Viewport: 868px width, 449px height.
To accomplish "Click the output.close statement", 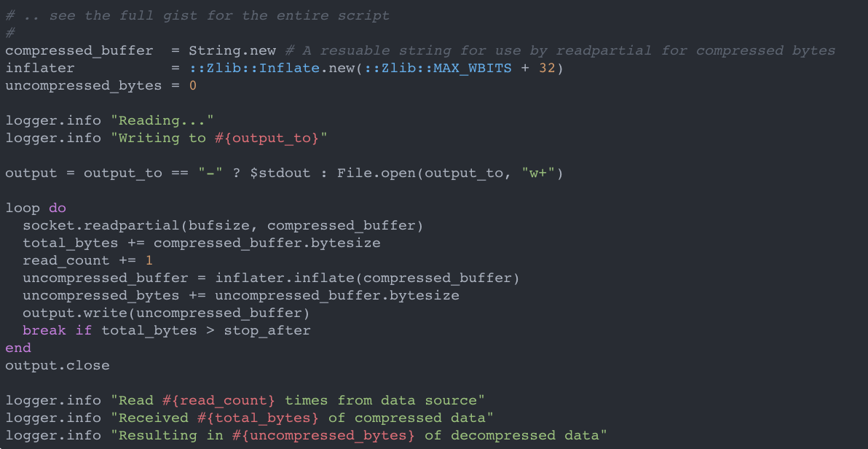I will coord(58,365).
